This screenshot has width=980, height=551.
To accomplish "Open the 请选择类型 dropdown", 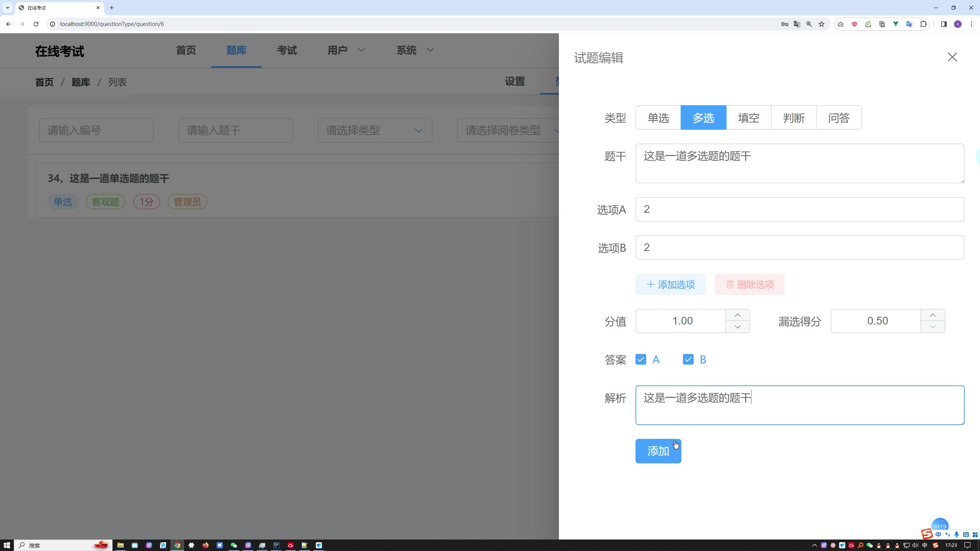I will pyautogui.click(x=375, y=130).
